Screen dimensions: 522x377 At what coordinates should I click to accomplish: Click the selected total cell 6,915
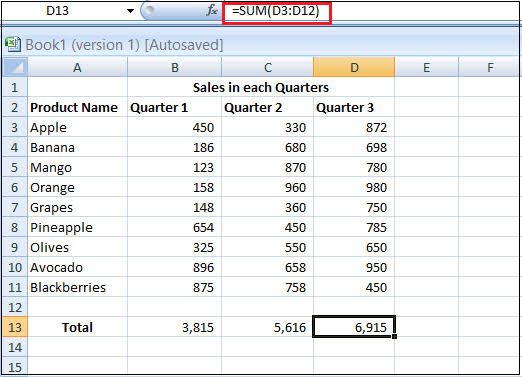354,327
